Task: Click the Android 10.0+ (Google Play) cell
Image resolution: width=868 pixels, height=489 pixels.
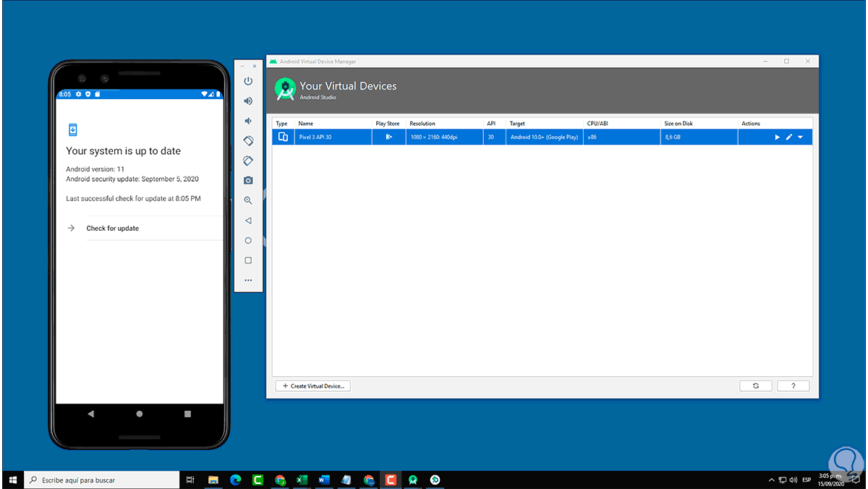Action: click(545, 137)
